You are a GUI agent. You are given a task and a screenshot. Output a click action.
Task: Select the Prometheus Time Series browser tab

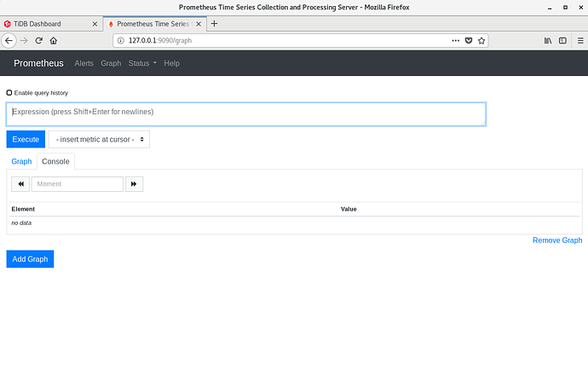click(x=154, y=24)
